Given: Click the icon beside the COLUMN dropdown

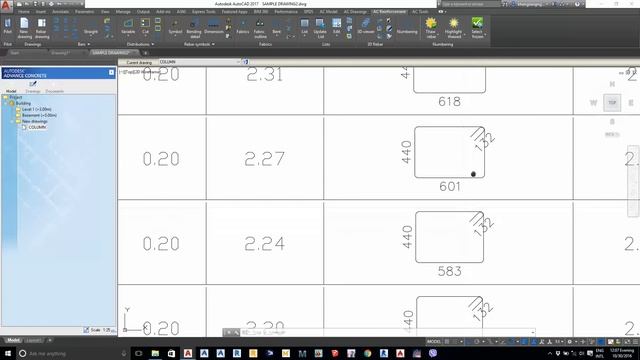Looking at the screenshot, I should pos(245,62).
